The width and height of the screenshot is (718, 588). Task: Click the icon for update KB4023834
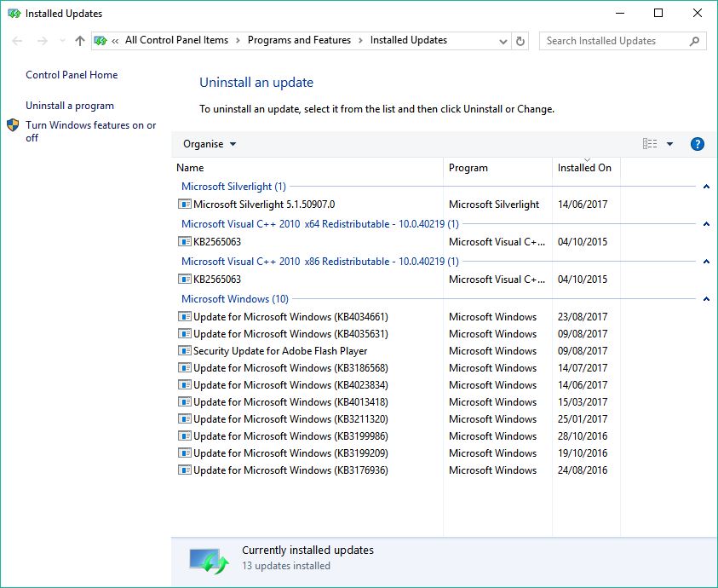click(x=184, y=385)
